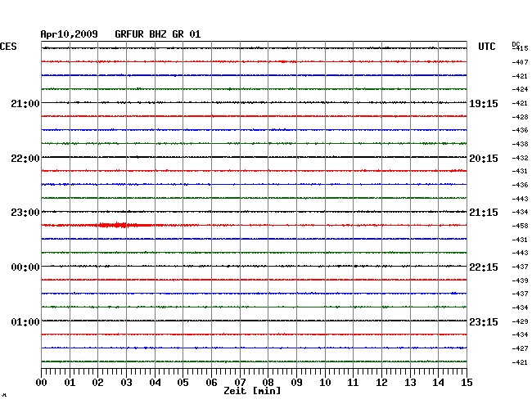532x404 pixels.
Task: Select the 21:00 CES time label
Action: [25, 104]
